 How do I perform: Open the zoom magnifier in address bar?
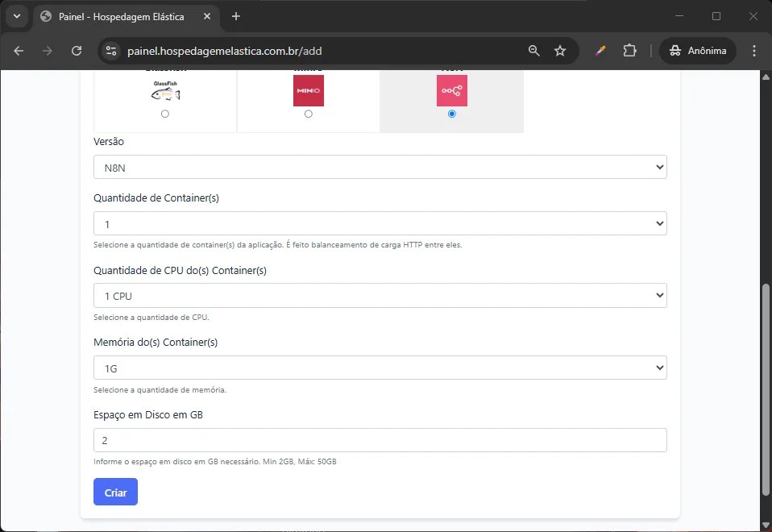pos(533,51)
